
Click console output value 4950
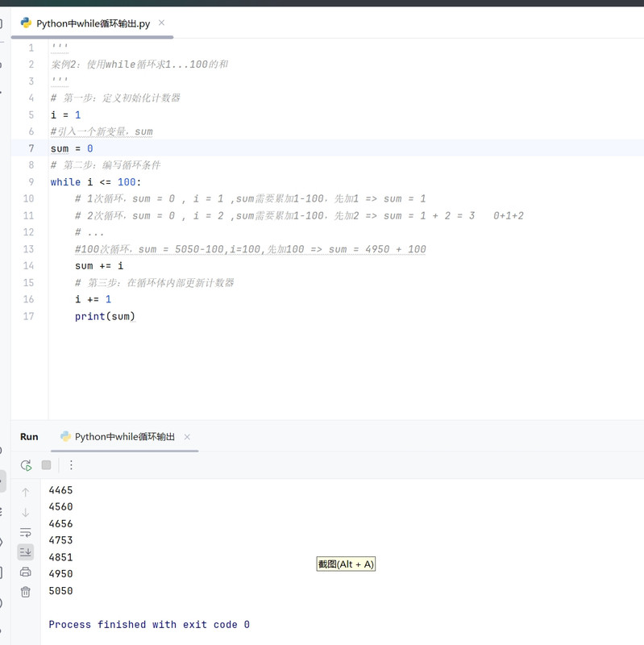coord(61,574)
